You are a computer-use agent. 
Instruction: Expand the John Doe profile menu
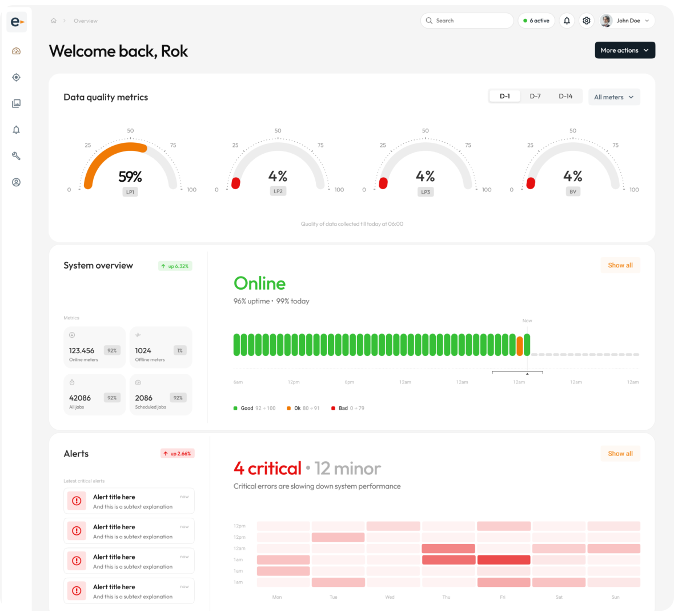click(x=627, y=21)
